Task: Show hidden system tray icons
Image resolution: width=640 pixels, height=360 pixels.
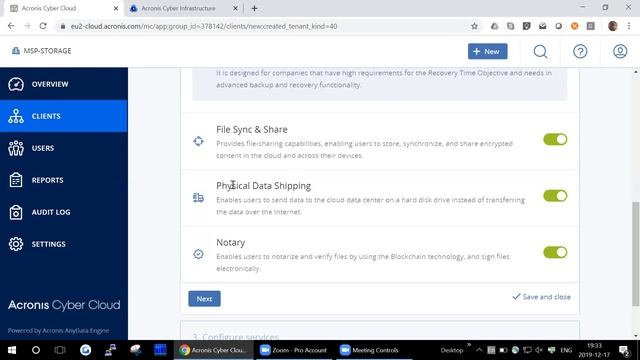Action: (x=479, y=350)
